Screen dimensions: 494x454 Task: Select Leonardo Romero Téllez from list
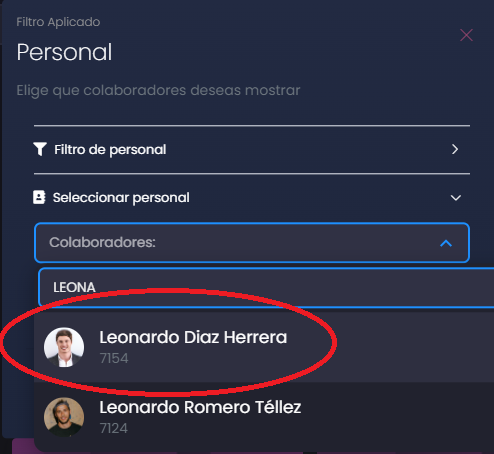[264, 417]
